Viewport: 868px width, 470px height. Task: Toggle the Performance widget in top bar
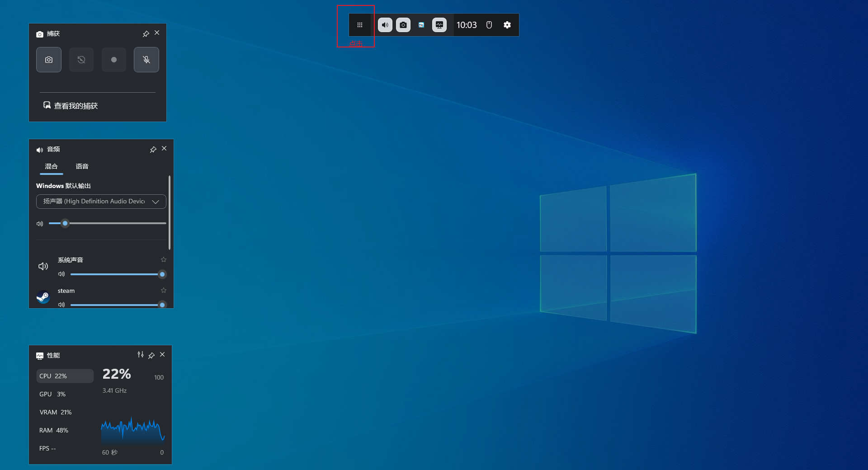tap(439, 25)
